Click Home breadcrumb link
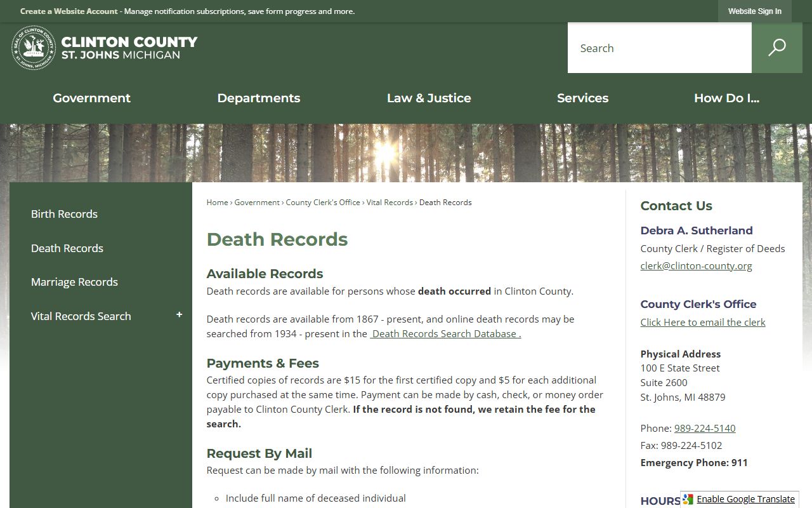Viewport: 812px width, 508px height. pos(217,203)
